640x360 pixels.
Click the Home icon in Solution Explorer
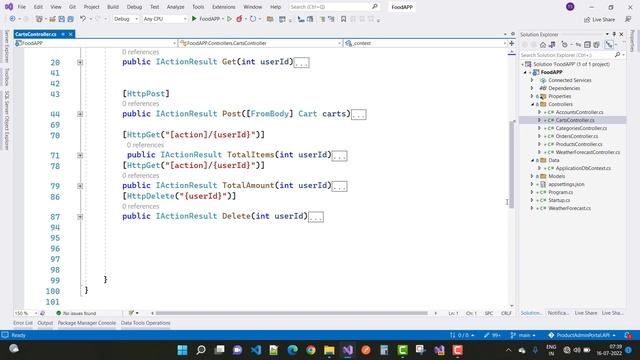543,44
